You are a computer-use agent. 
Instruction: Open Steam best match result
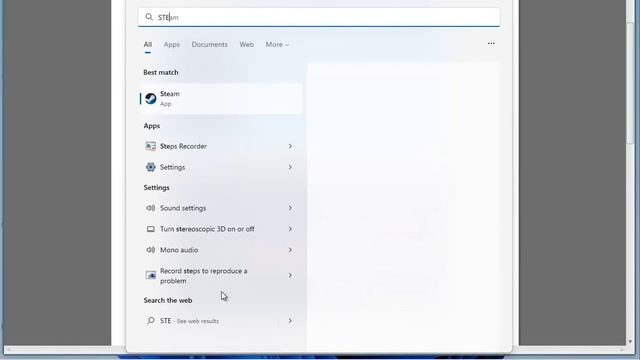pyautogui.click(x=221, y=98)
